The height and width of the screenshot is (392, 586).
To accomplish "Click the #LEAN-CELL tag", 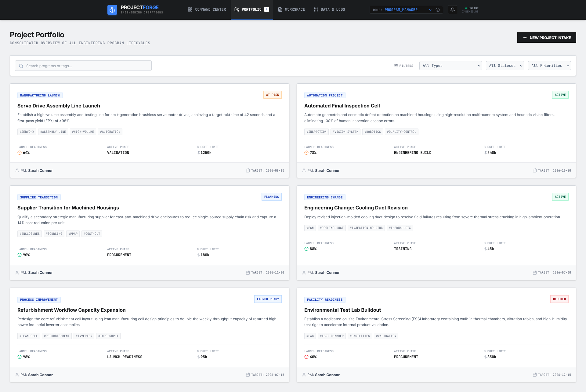I will click(x=29, y=336).
